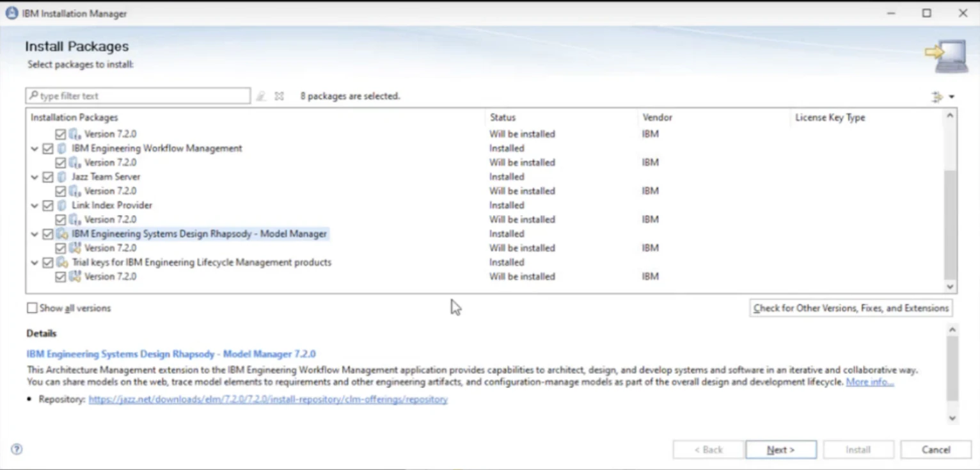Select the IBM Engineering Workflow Management row label
Image resolution: width=980 pixels, height=470 pixels.
point(157,149)
